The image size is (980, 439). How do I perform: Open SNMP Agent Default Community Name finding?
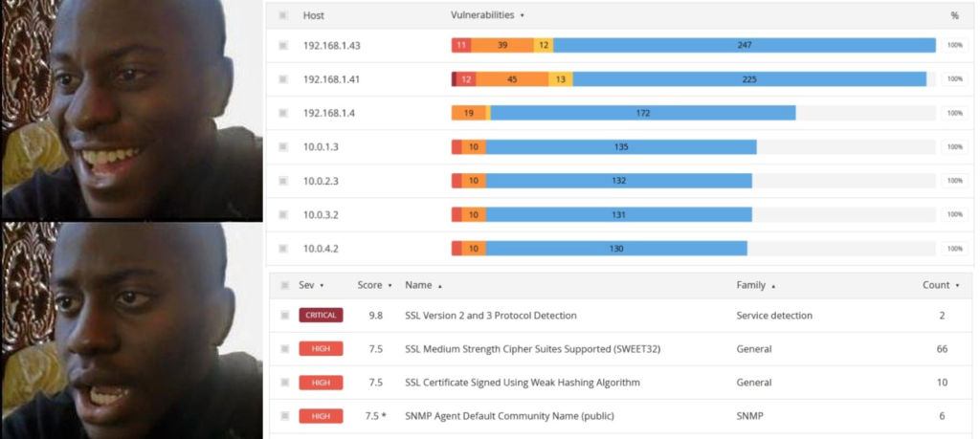pos(509,416)
